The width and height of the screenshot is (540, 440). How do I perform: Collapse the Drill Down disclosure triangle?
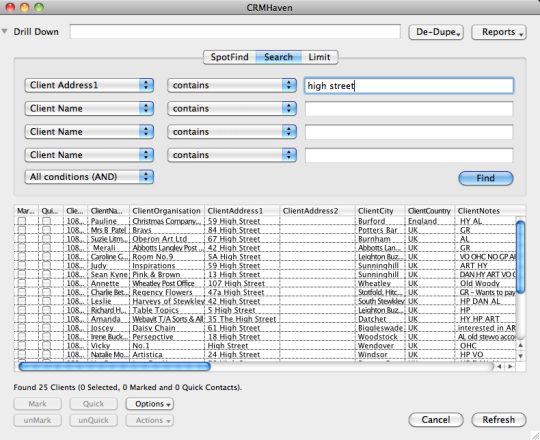[4, 31]
